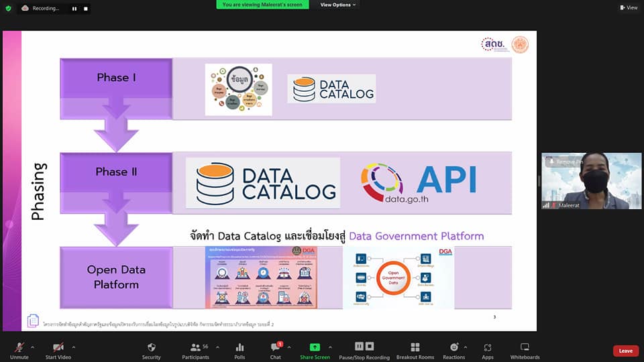Screen dimensions: 644x362
Task: Open Breakout Rooms
Action: [x=415, y=347]
